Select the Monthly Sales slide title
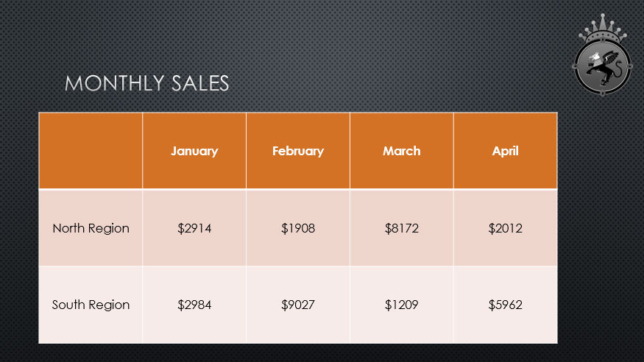 [146, 83]
